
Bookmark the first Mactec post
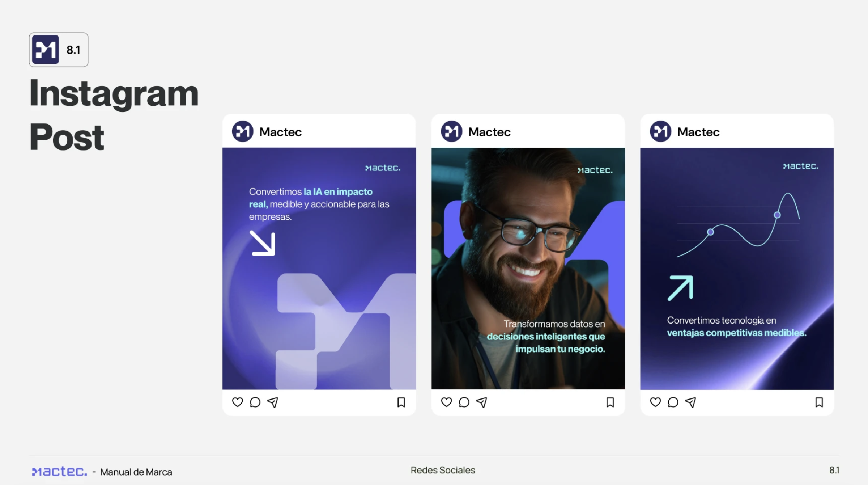click(401, 402)
